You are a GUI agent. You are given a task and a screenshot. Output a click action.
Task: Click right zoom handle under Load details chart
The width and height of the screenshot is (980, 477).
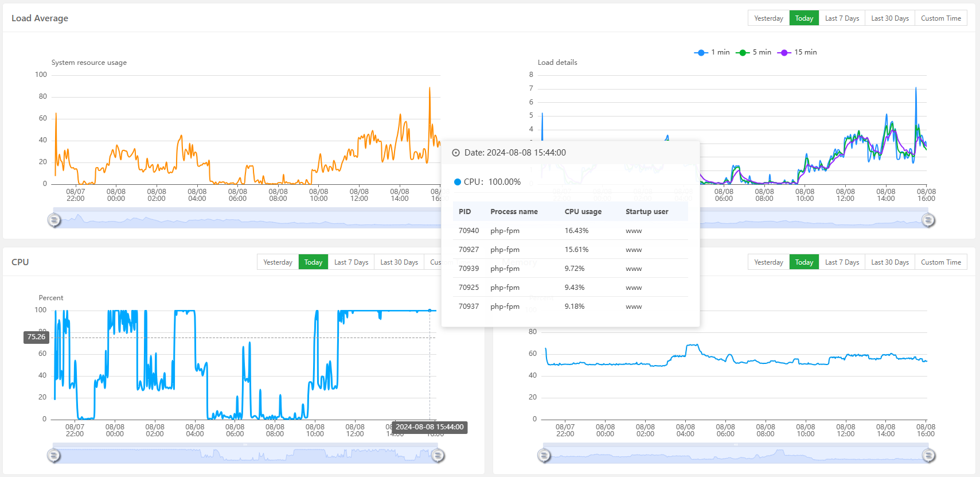(x=928, y=220)
